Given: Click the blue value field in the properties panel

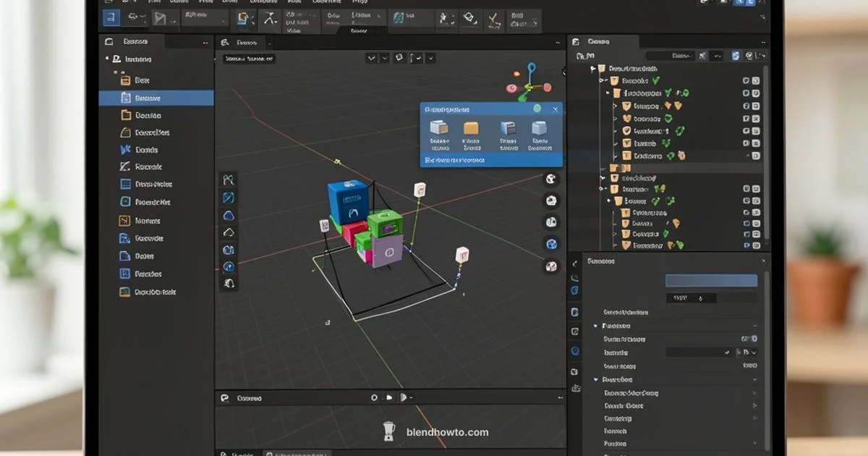Looking at the screenshot, I should (711, 280).
